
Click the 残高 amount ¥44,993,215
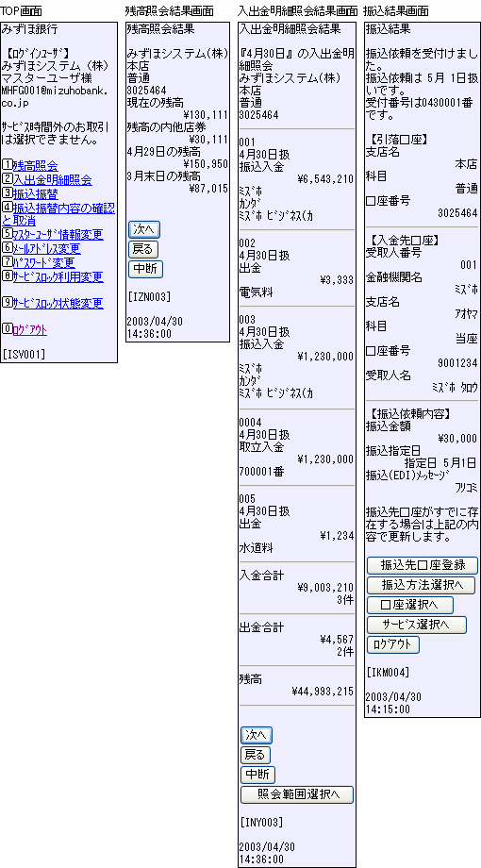[323, 691]
